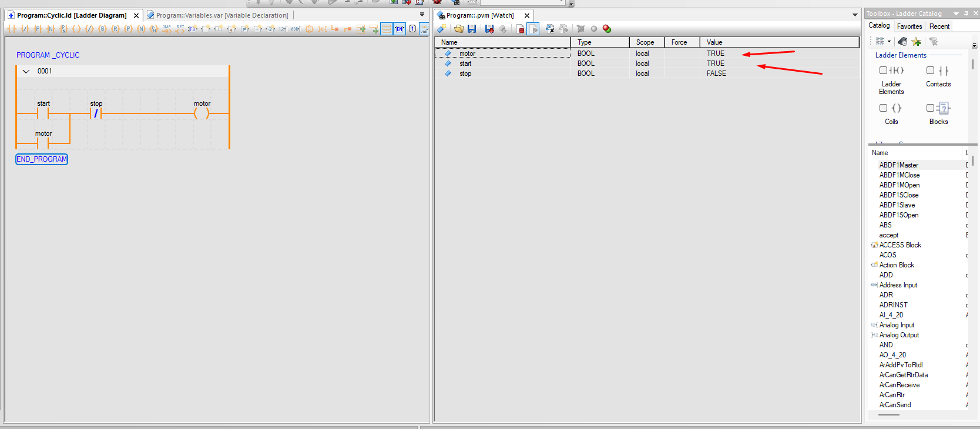Select ACCESS Block in the catalog list
This screenshot has height=429, width=980.
click(x=900, y=245)
